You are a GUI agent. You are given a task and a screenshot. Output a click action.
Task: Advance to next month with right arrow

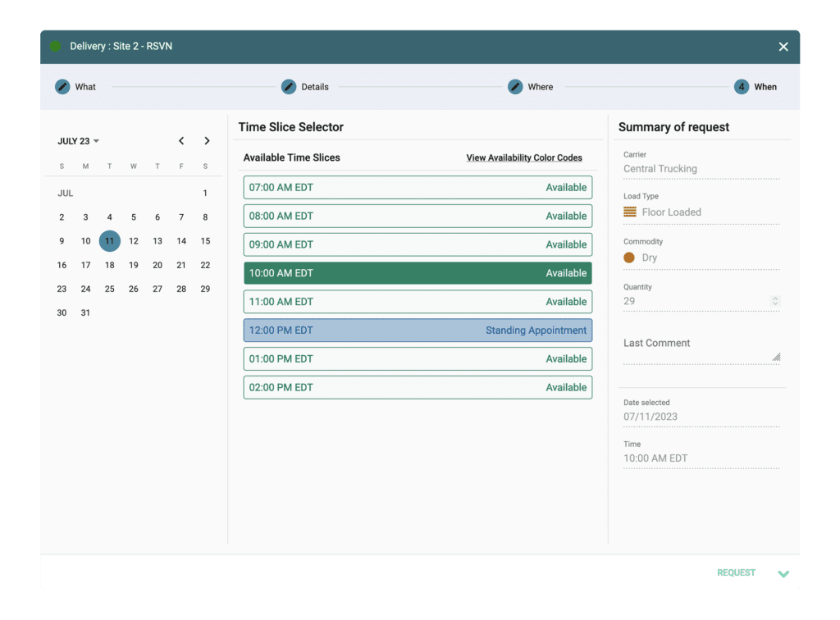(x=207, y=141)
